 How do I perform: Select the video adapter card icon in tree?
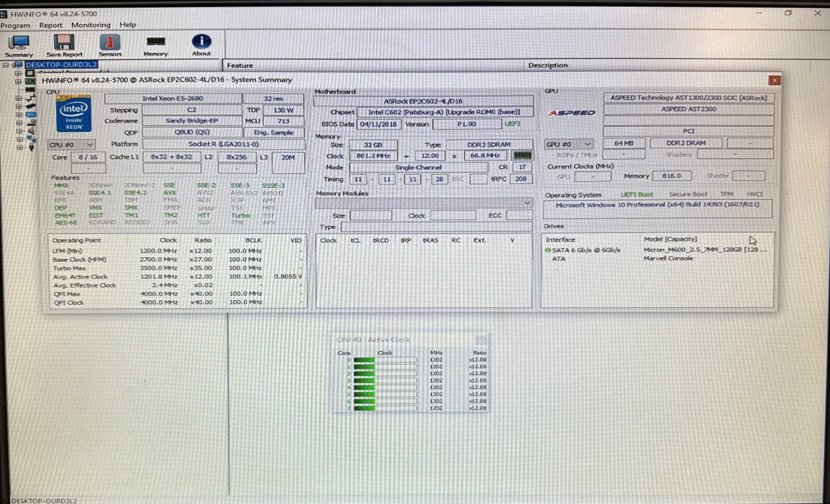point(31,106)
